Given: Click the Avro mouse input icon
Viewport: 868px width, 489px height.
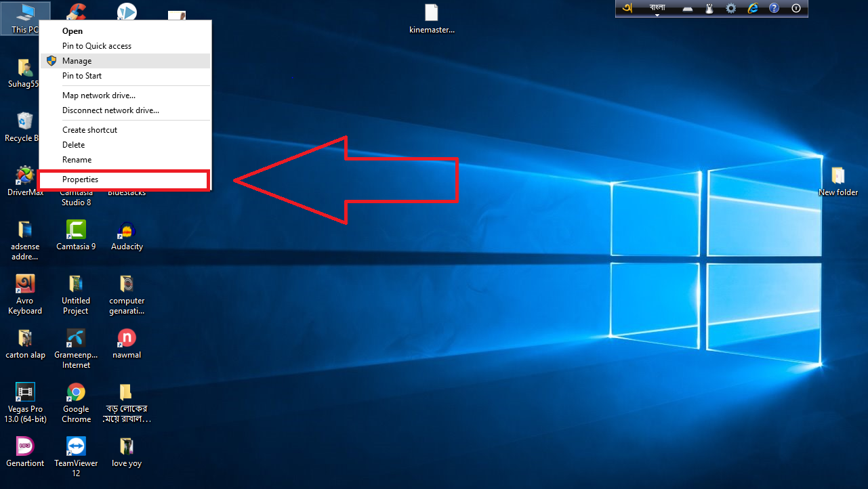Looking at the screenshot, I should pyautogui.click(x=709, y=8).
